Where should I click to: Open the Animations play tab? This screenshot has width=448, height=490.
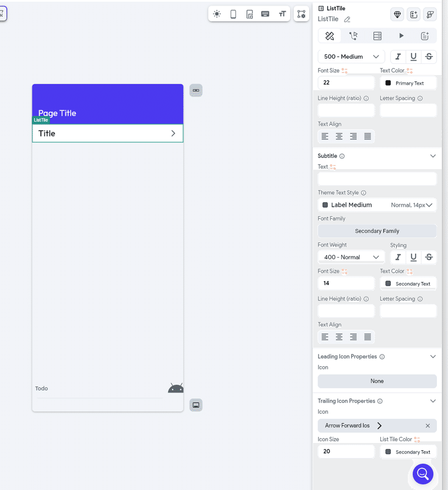pos(401,36)
